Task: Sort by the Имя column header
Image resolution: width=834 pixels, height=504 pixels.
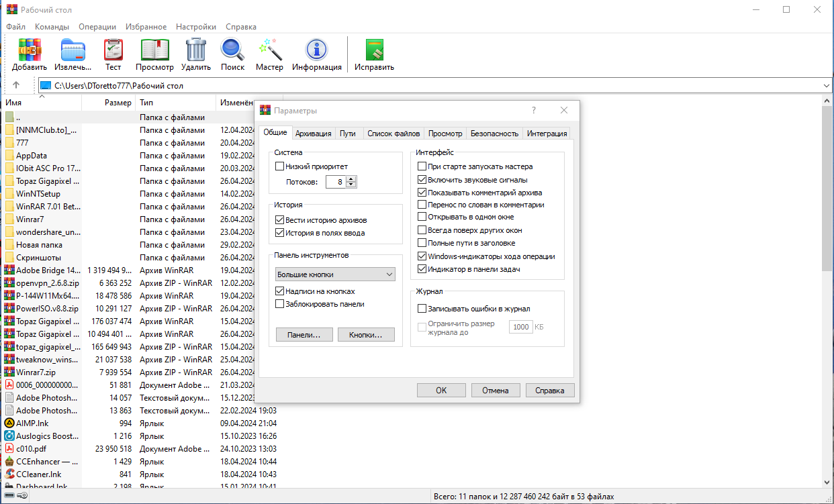Action: click(41, 103)
